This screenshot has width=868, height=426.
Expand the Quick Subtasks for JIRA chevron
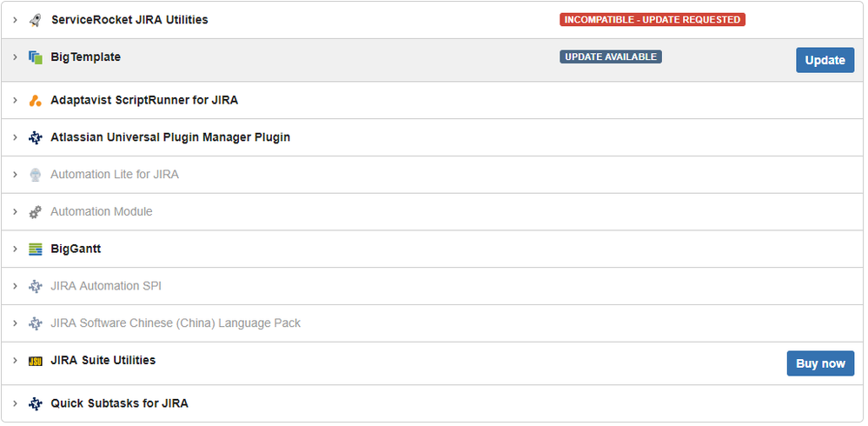pyautogui.click(x=16, y=403)
